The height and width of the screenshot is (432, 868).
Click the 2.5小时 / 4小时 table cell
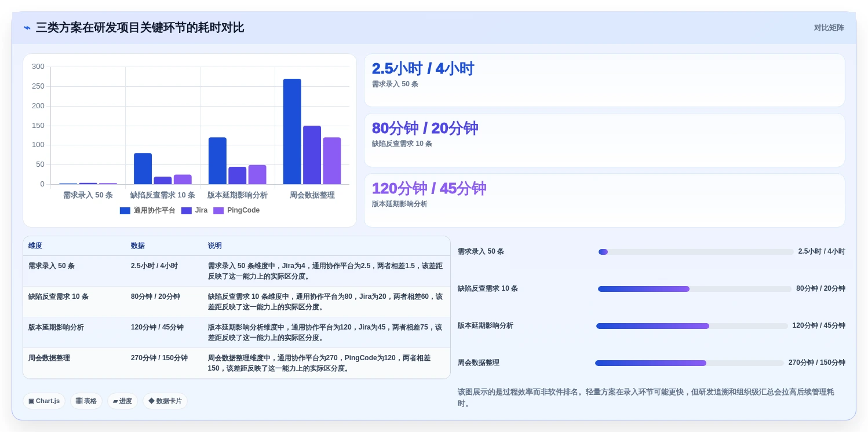tap(154, 266)
